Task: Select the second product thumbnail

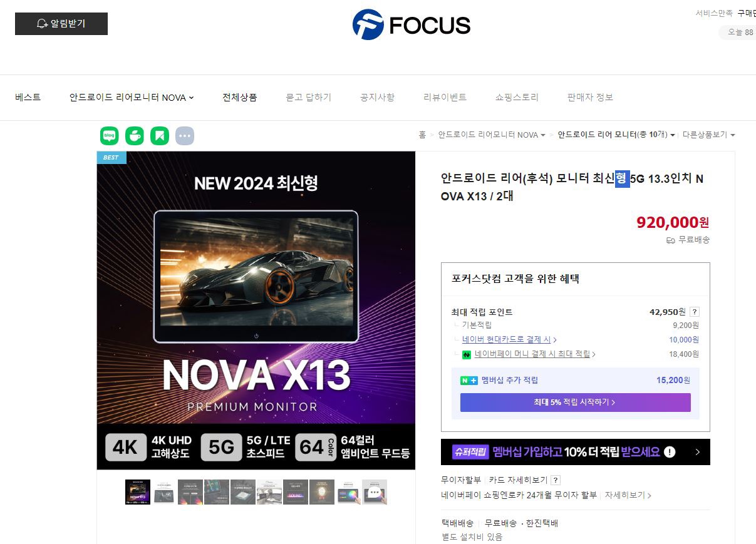Action: tap(164, 492)
